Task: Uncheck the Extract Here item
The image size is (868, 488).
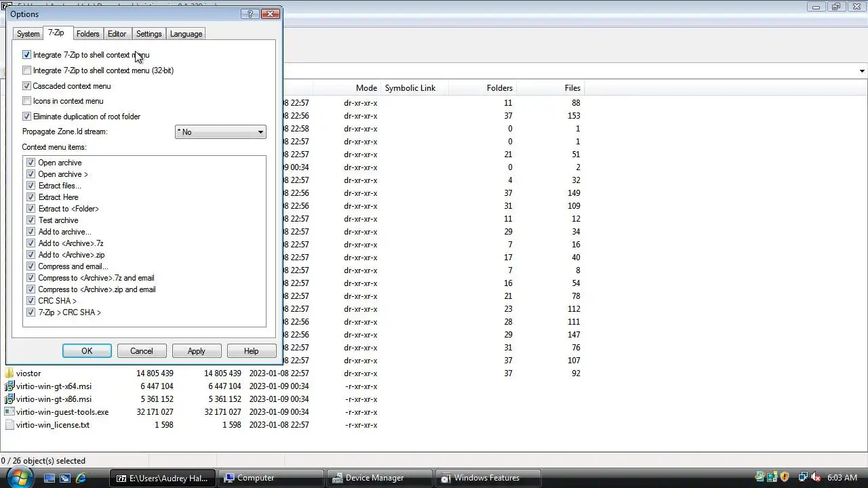Action: coord(31,197)
